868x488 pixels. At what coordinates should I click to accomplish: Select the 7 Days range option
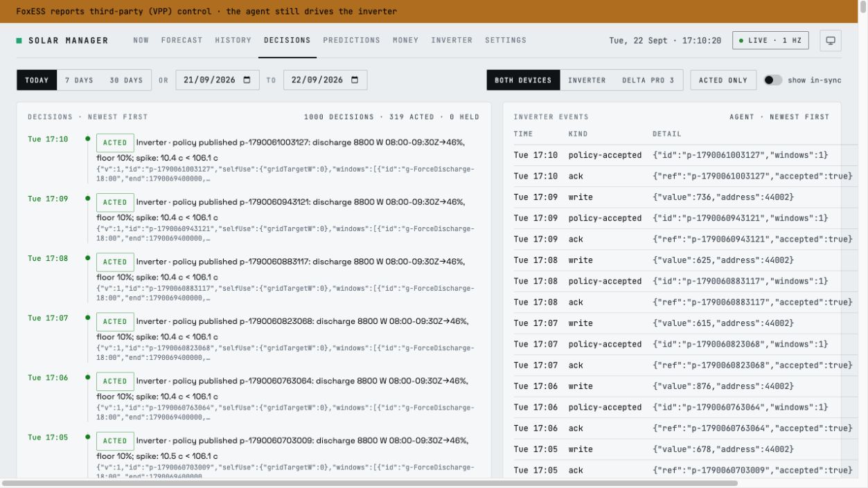tap(79, 80)
